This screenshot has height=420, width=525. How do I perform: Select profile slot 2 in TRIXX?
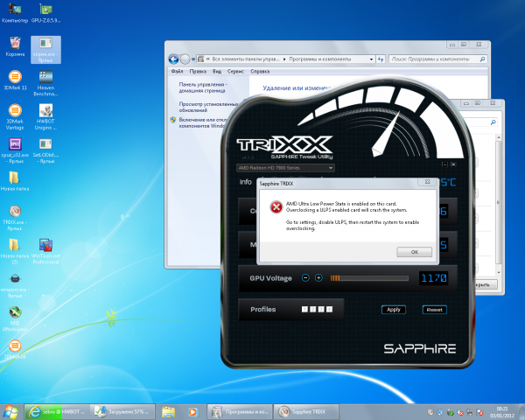312,309
